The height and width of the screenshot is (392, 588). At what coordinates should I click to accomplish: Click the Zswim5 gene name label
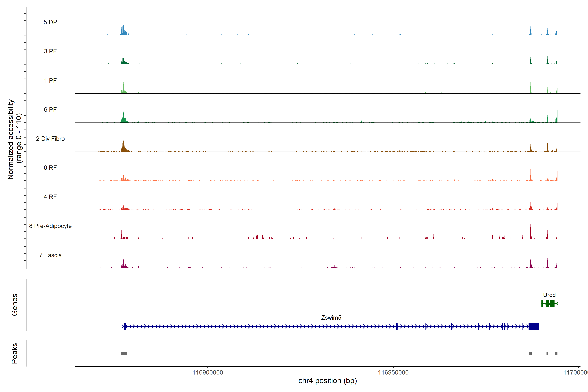coord(331,318)
